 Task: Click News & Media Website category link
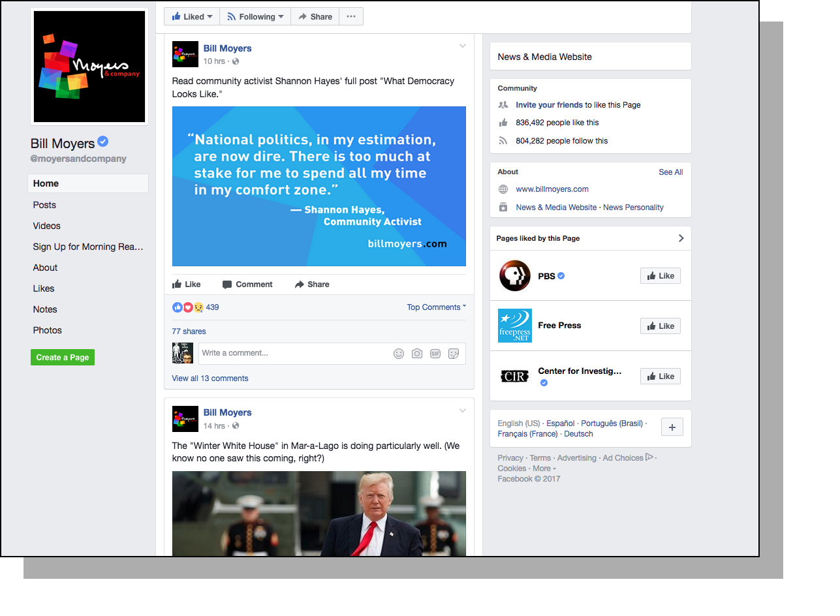[556, 208]
